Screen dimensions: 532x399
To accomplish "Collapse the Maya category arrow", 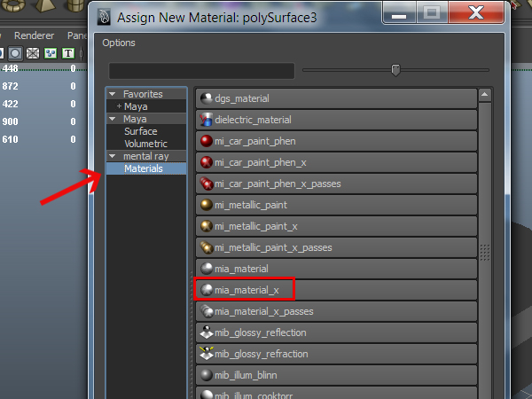I will point(113,119).
